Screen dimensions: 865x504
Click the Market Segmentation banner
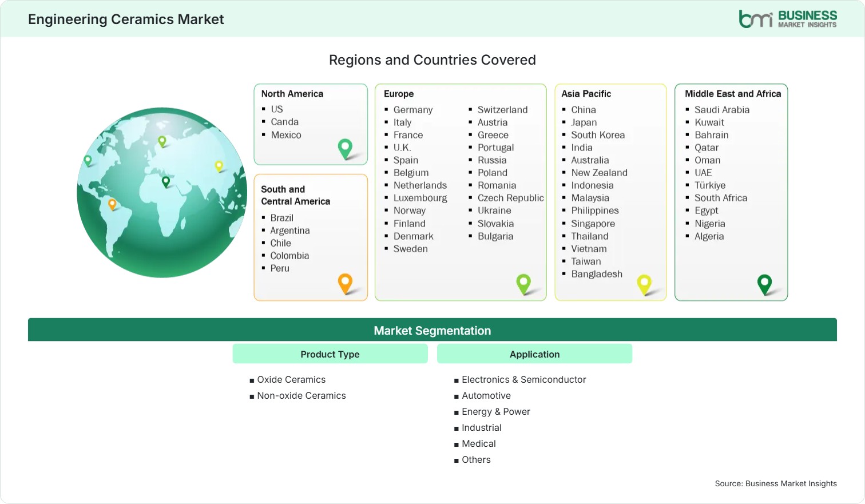click(x=432, y=330)
